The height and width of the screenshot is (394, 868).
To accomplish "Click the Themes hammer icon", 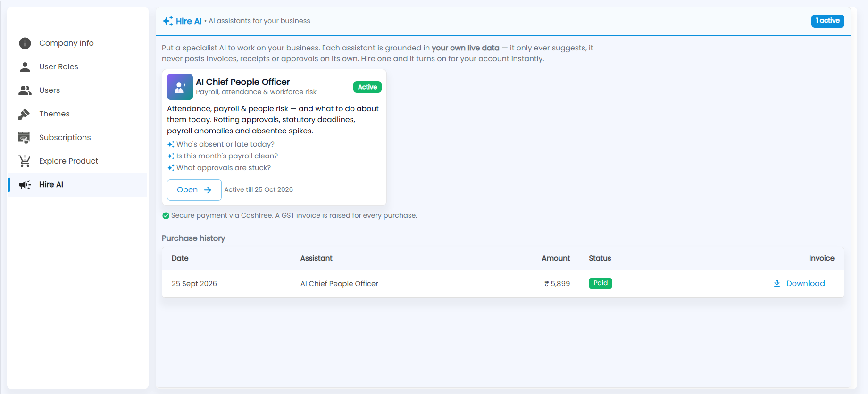I will (24, 114).
